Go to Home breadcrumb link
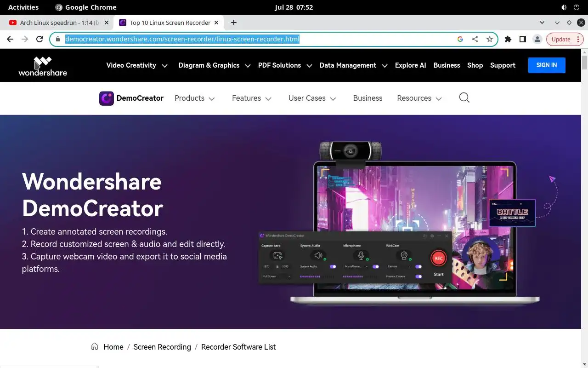588x368 pixels. (x=113, y=347)
